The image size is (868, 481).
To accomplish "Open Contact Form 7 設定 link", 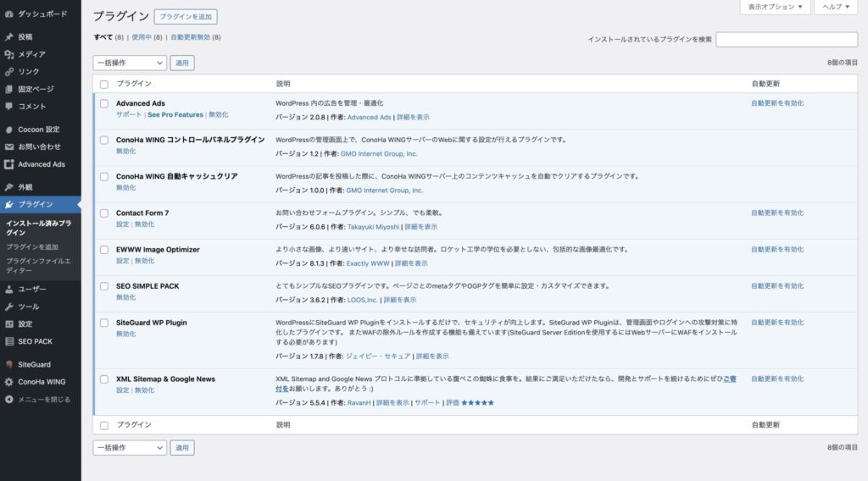I will [x=122, y=224].
